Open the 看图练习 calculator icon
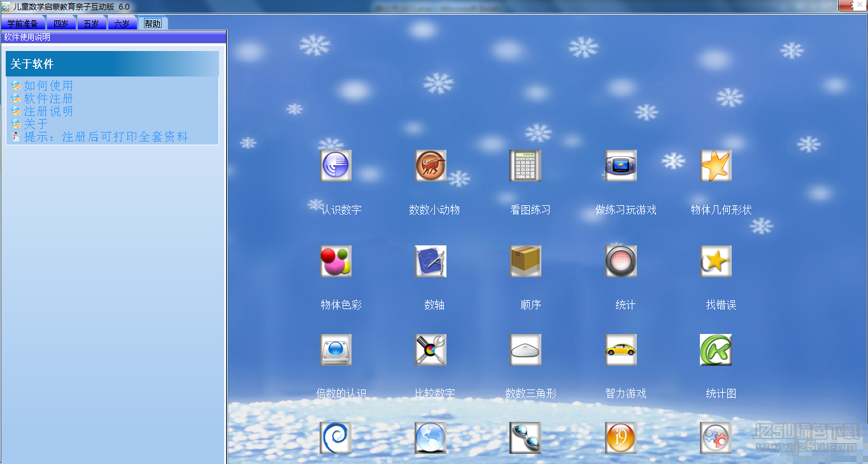 pos(525,166)
